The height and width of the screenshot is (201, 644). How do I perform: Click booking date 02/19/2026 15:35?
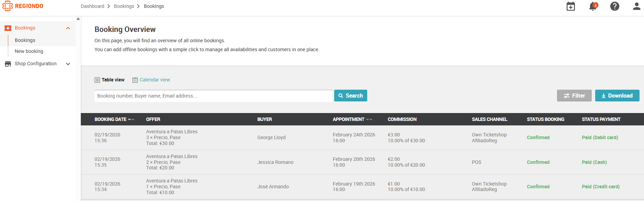tap(107, 162)
